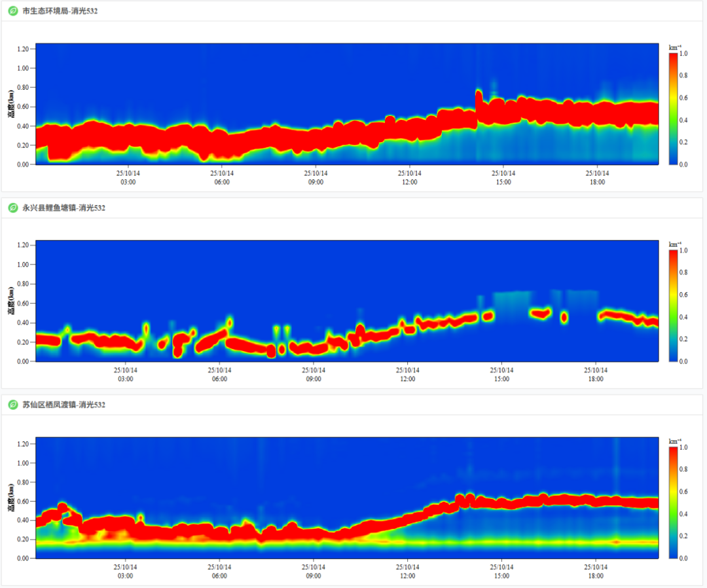Screen dimensions: 707x588
Task: Click the color scale bar of 永兴县鲤鱼塘镇 chart
Action: pos(672,304)
